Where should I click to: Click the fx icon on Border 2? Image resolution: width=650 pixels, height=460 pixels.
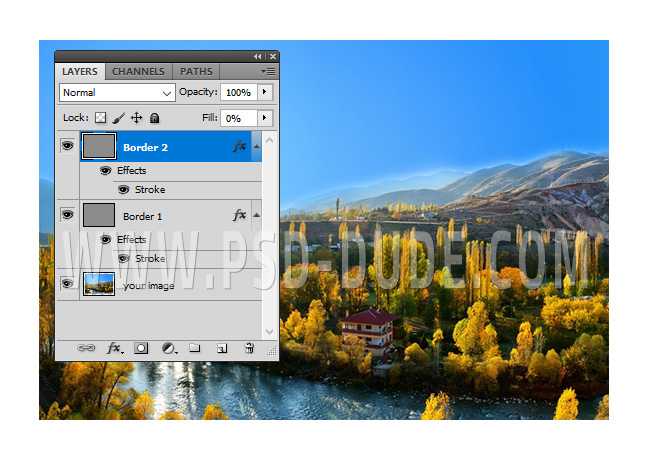click(240, 146)
